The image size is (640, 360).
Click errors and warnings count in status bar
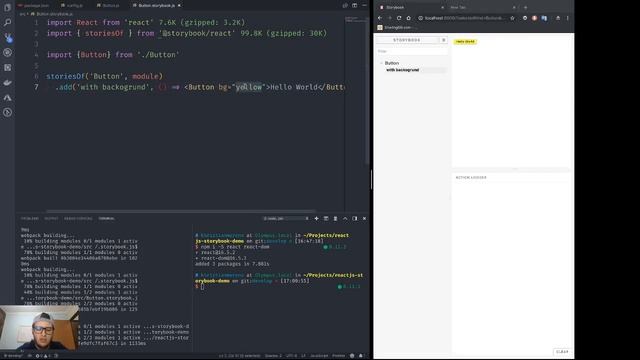click(x=43, y=356)
